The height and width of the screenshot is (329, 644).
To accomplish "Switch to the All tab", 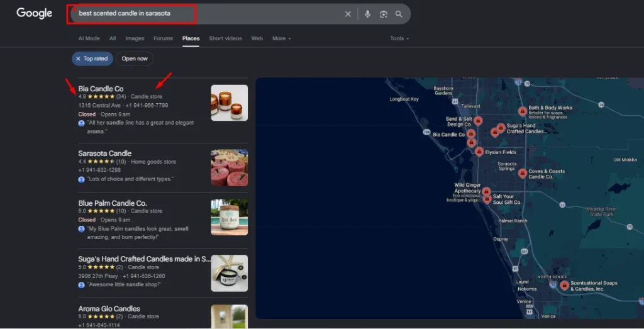I will click(x=113, y=38).
